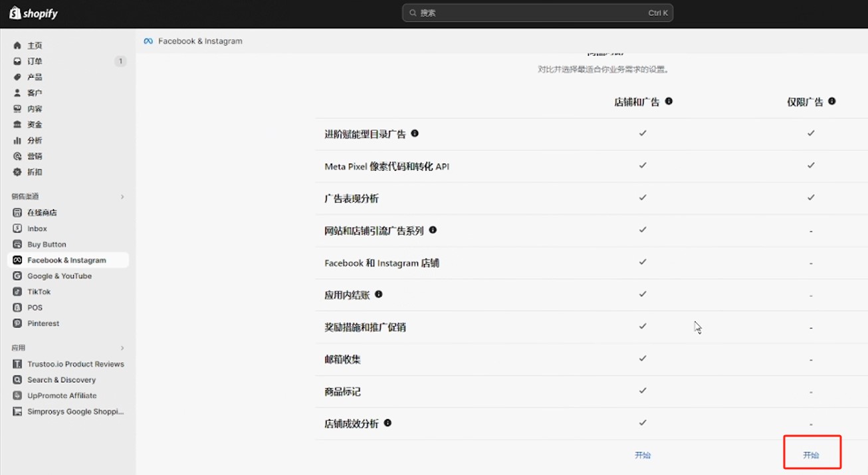Click the 仅限广告 column header

[x=806, y=102]
